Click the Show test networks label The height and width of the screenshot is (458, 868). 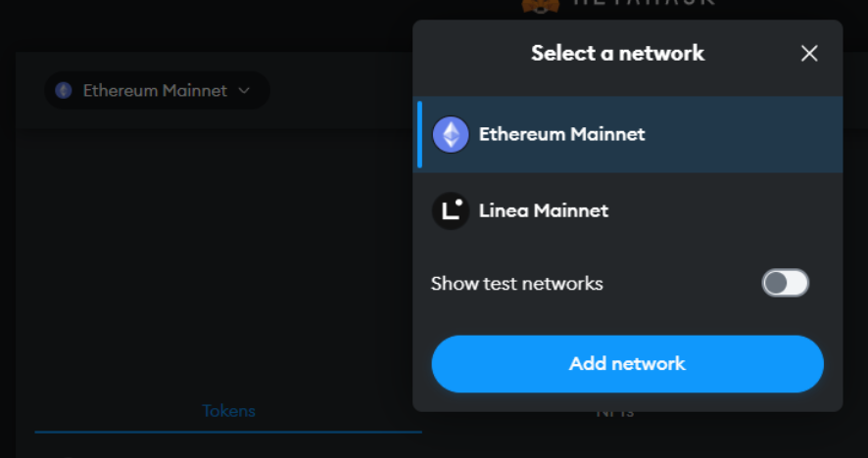coord(516,284)
